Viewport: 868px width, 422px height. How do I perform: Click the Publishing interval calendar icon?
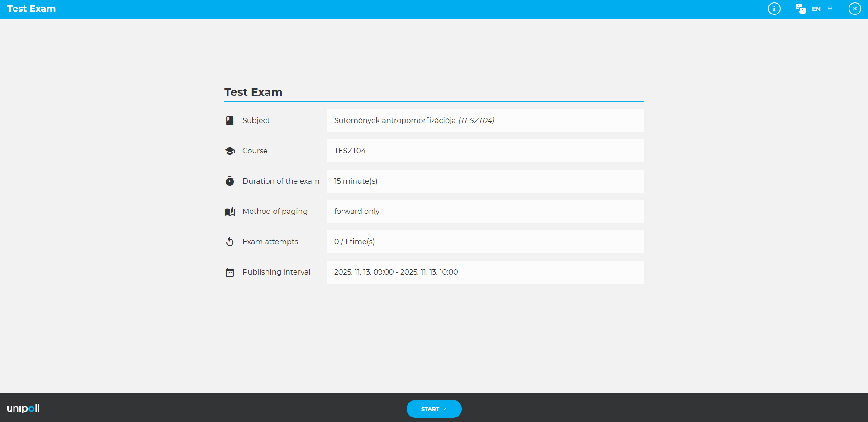(230, 272)
